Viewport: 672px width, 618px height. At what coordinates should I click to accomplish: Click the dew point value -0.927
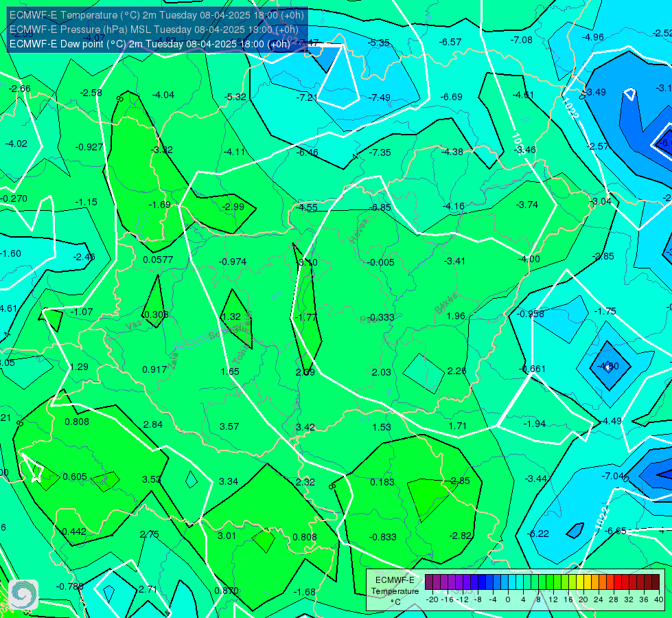(89, 147)
